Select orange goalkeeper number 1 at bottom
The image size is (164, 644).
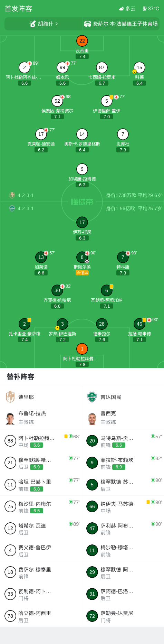[82, 349]
